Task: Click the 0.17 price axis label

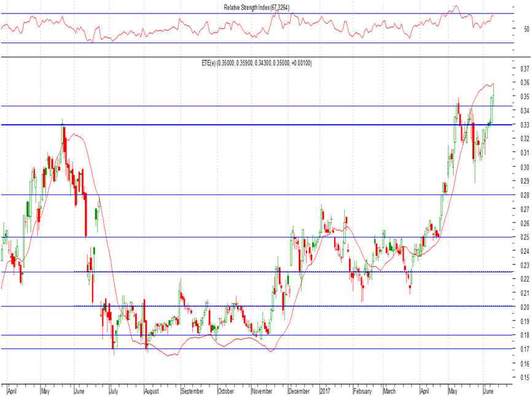Action: (x=525, y=349)
